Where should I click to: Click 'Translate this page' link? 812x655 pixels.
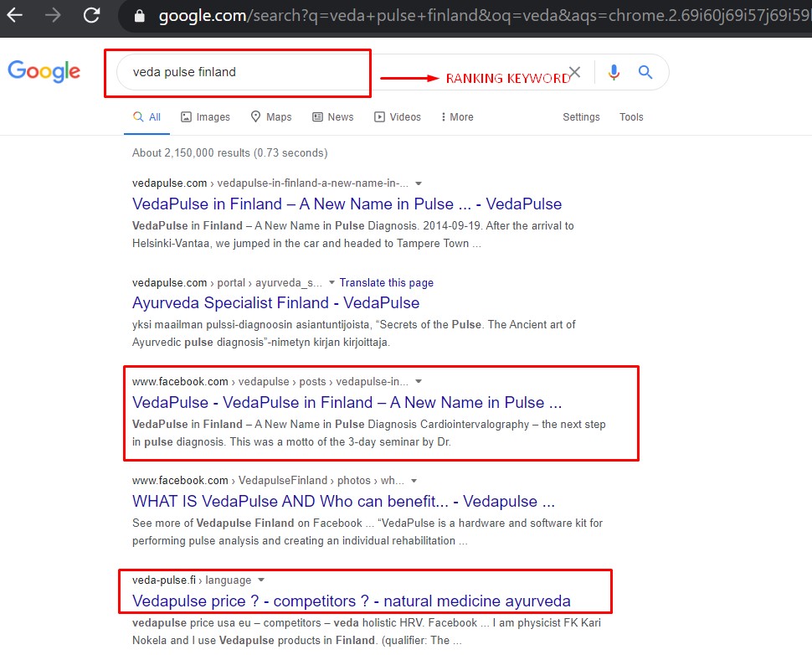click(x=386, y=282)
